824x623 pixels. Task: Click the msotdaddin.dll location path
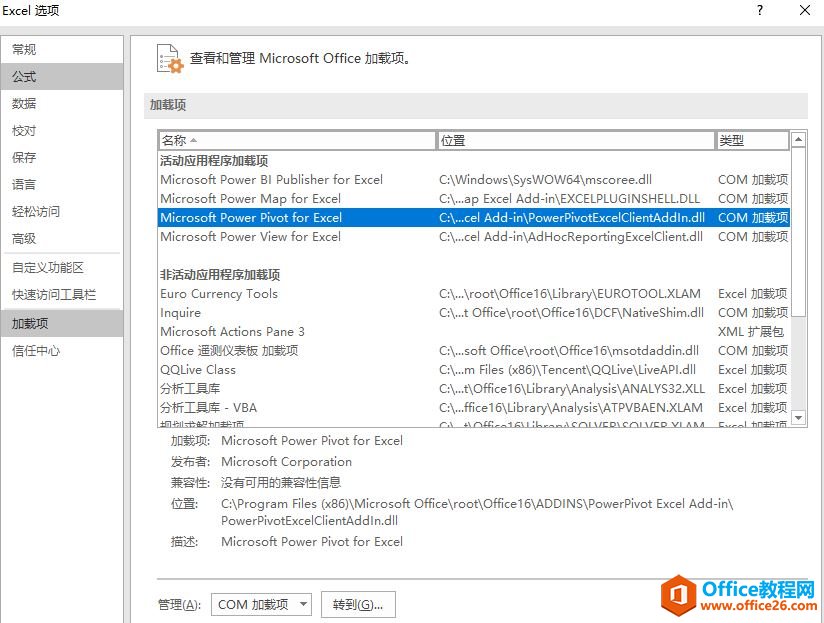click(569, 350)
